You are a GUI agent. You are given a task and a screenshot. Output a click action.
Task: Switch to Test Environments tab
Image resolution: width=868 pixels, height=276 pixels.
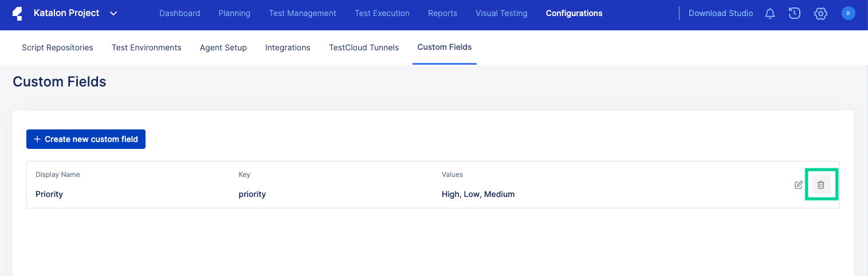pyautogui.click(x=146, y=48)
